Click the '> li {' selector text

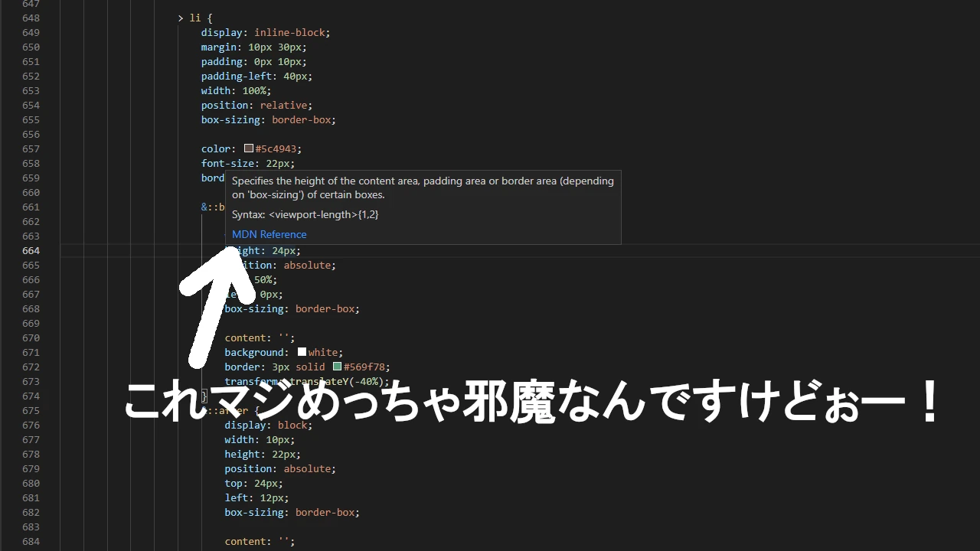(x=195, y=18)
